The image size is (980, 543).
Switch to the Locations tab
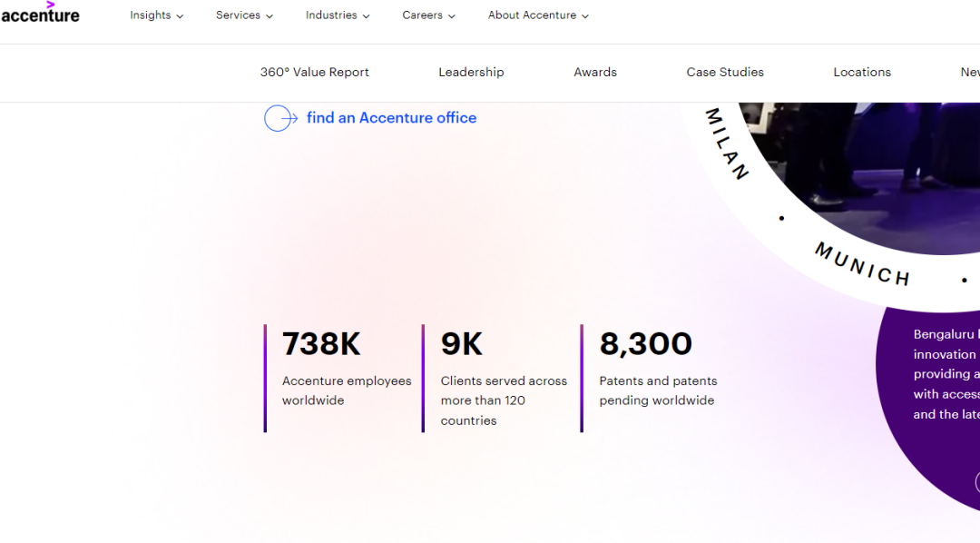click(862, 72)
